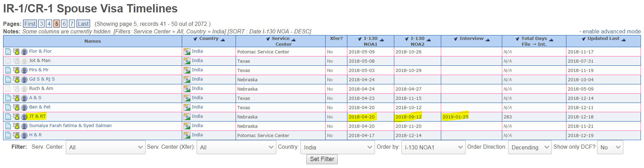Sort Interview column descending
Screen dimensions: 644x168
pyautogui.click(x=456, y=39)
